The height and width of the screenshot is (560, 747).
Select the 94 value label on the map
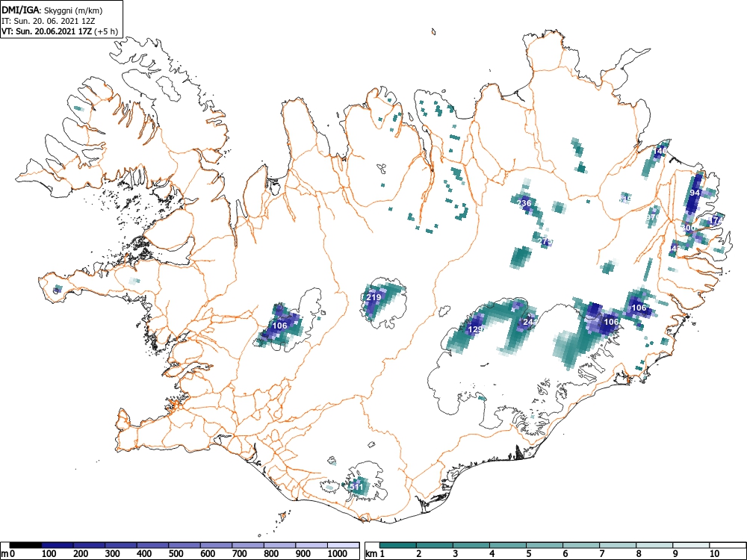(695, 193)
